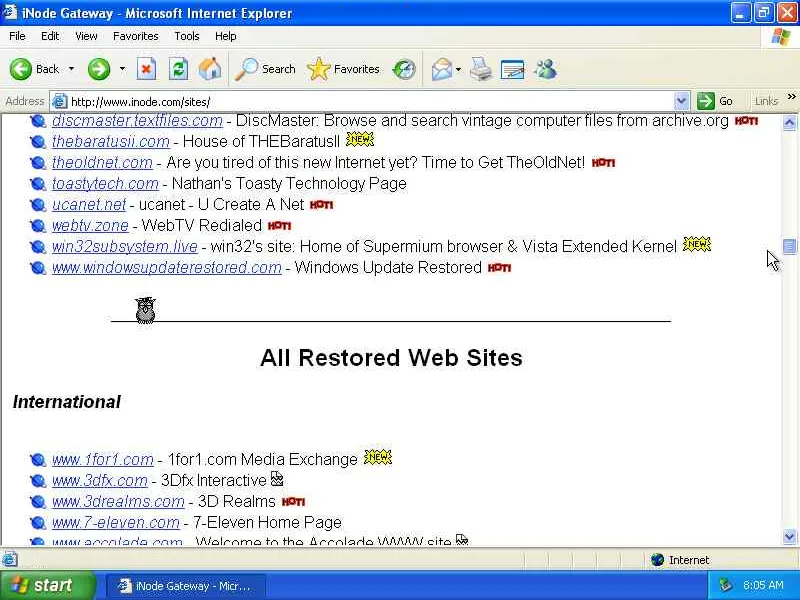Open the View menu

point(86,36)
